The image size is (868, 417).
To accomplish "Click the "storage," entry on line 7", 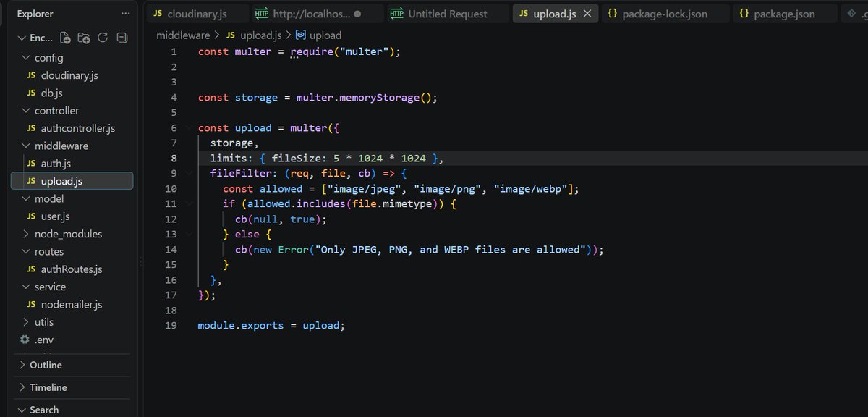I will (234, 143).
